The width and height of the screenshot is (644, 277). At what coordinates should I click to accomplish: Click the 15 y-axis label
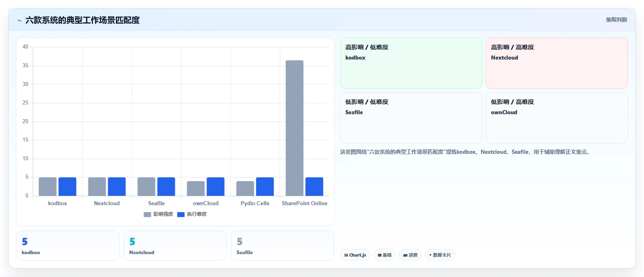pos(25,140)
